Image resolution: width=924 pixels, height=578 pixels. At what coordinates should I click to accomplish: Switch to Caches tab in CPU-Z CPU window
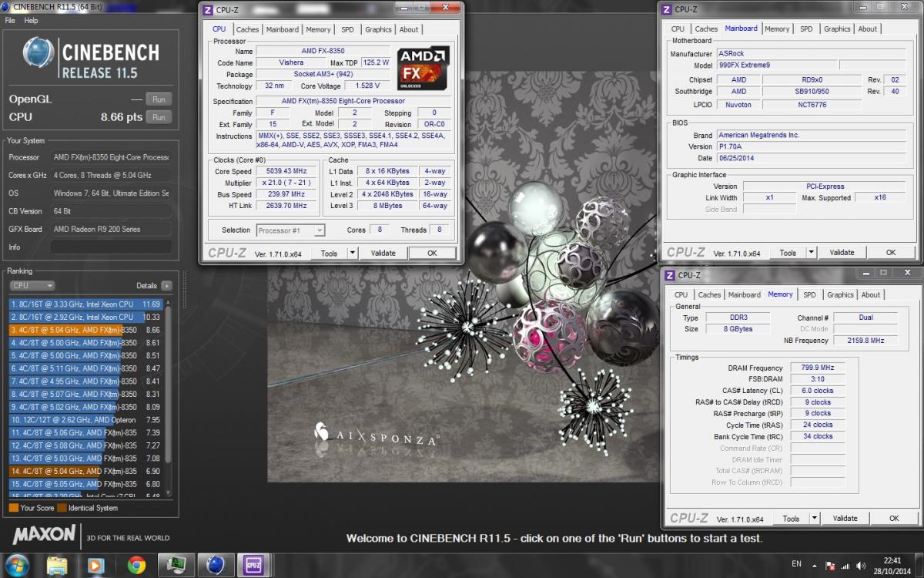247,29
